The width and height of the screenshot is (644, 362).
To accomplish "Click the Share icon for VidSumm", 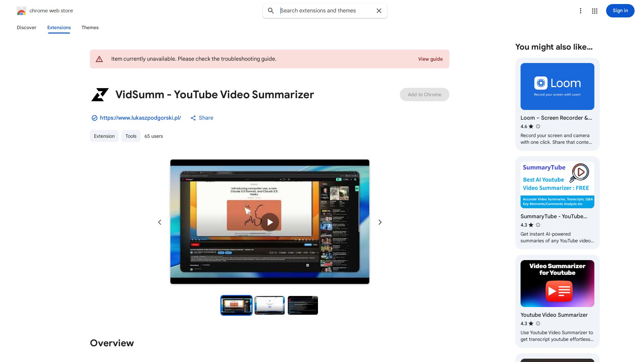I will pyautogui.click(x=193, y=118).
